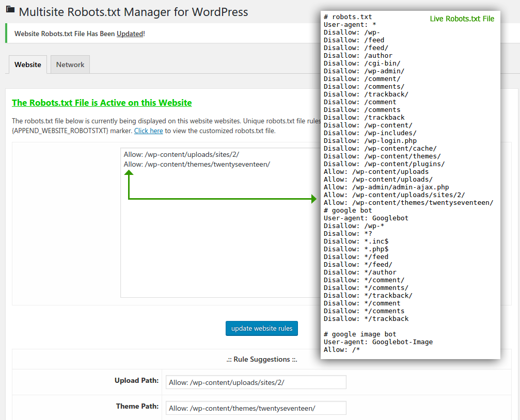Switch to the Website tab
Viewport: 520px width, 420px height.
pyautogui.click(x=28, y=65)
